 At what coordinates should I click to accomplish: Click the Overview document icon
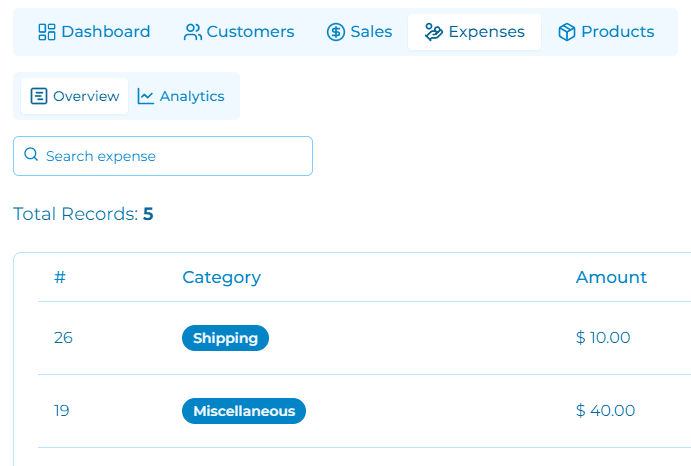pos(39,96)
